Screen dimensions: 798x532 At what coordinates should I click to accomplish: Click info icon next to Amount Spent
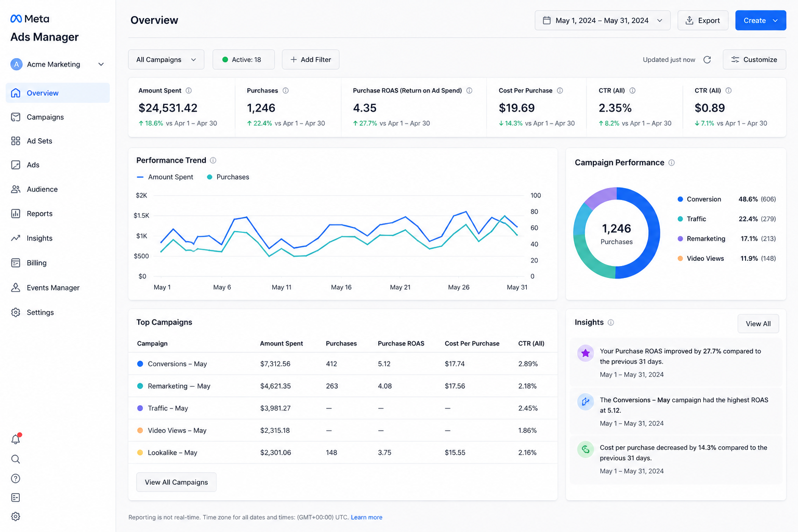[x=189, y=90]
